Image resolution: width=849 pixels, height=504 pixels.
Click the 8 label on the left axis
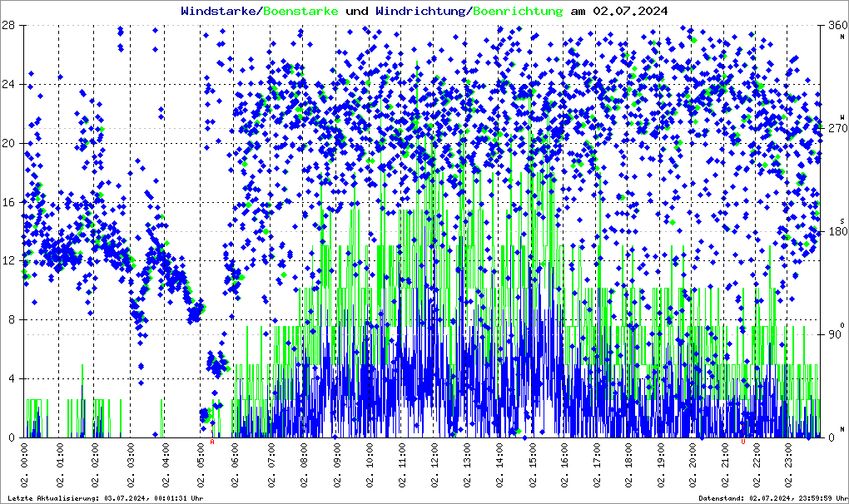tap(11, 319)
